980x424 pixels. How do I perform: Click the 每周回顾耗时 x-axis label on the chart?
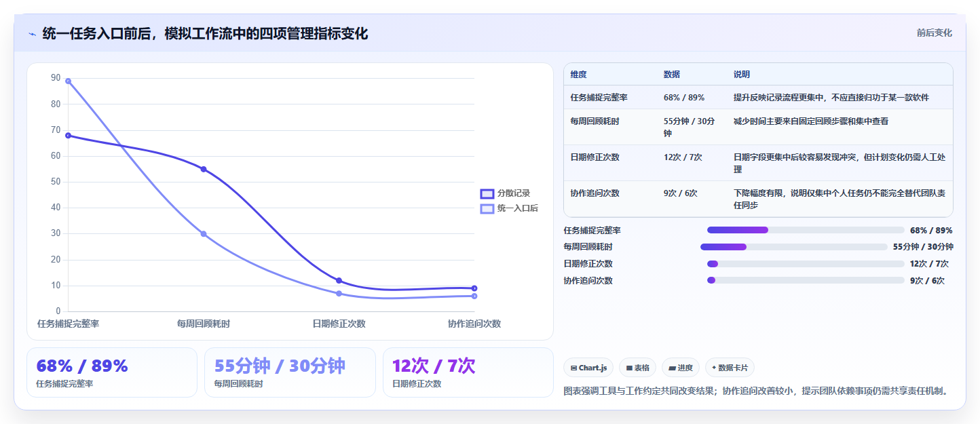(x=204, y=324)
